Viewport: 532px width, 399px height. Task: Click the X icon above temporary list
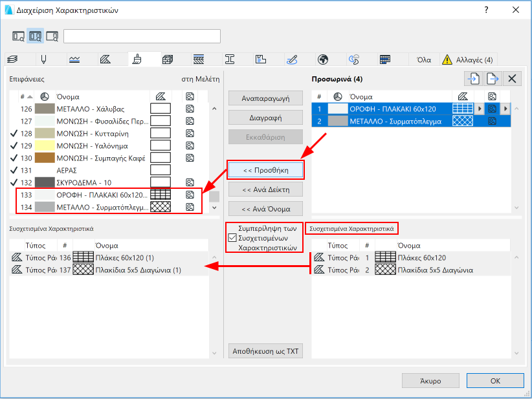point(512,79)
